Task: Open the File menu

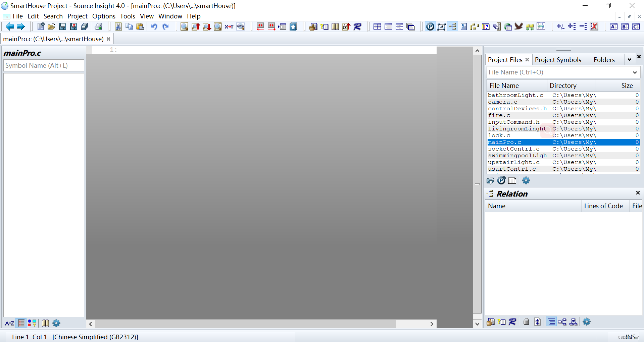Action: [x=17, y=16]
